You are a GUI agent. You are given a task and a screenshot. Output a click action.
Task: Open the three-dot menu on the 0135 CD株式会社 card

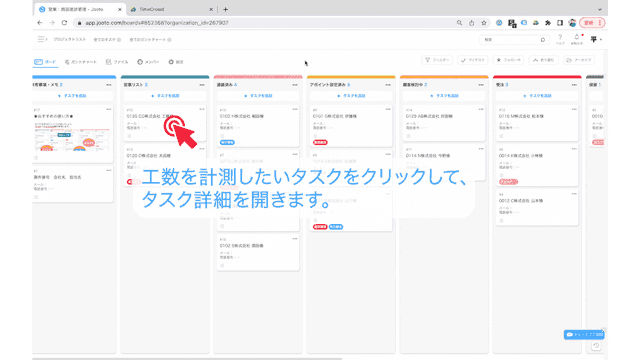[x=202, y=109]
